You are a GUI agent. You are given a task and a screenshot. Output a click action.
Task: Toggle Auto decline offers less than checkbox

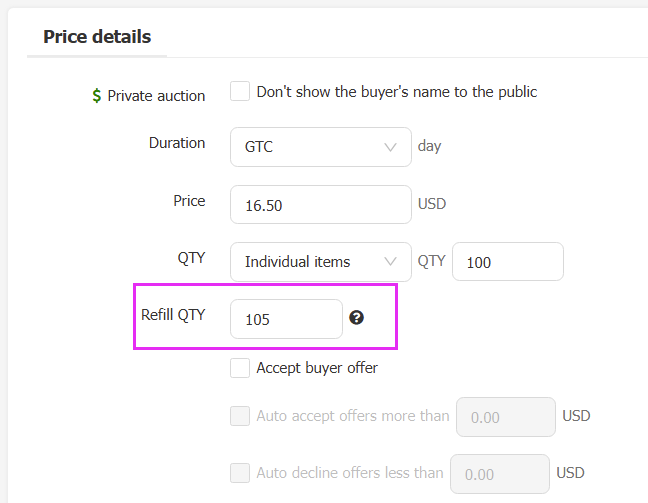(240, 473)
